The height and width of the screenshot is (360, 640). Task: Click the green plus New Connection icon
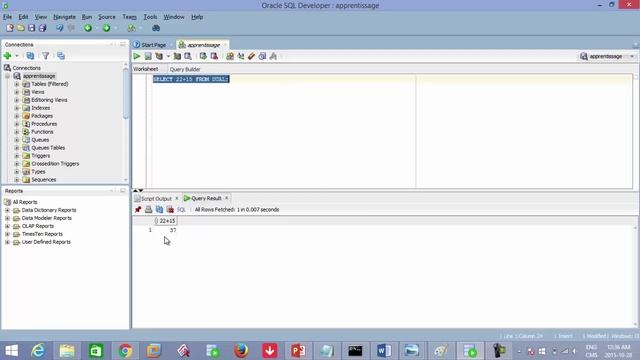7,56
